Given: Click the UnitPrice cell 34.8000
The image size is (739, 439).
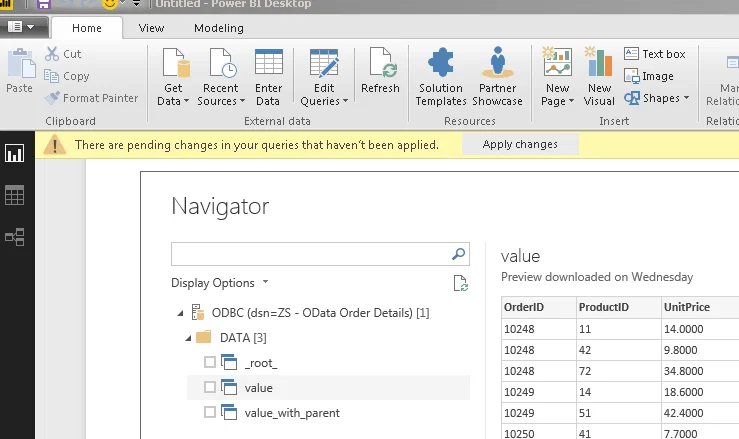Looking at the screenshot, I should point(700,371).
